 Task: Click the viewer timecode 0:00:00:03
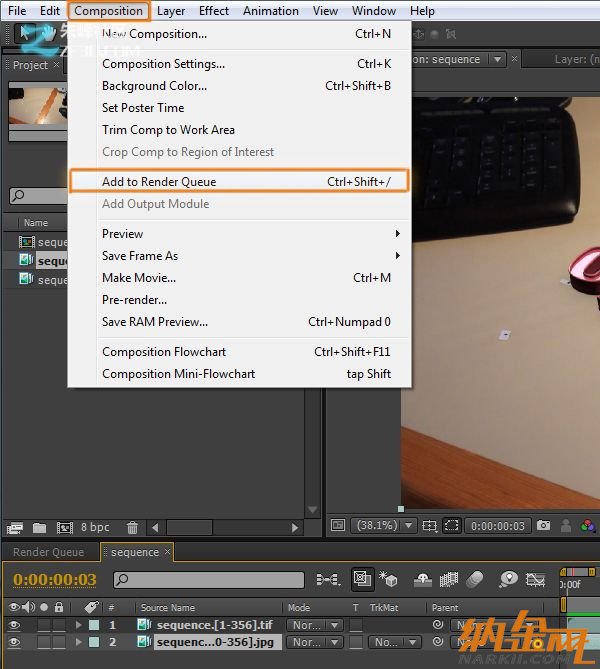click(497, 525)
